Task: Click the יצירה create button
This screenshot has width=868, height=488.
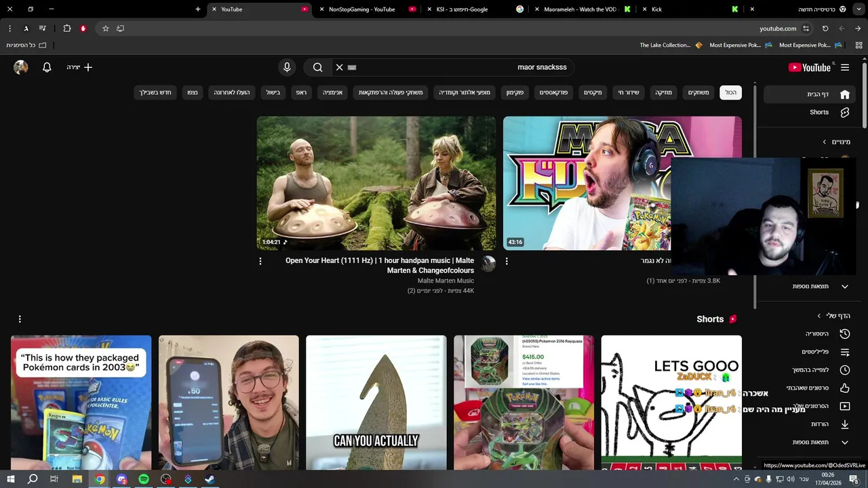Action: (79, 67)
